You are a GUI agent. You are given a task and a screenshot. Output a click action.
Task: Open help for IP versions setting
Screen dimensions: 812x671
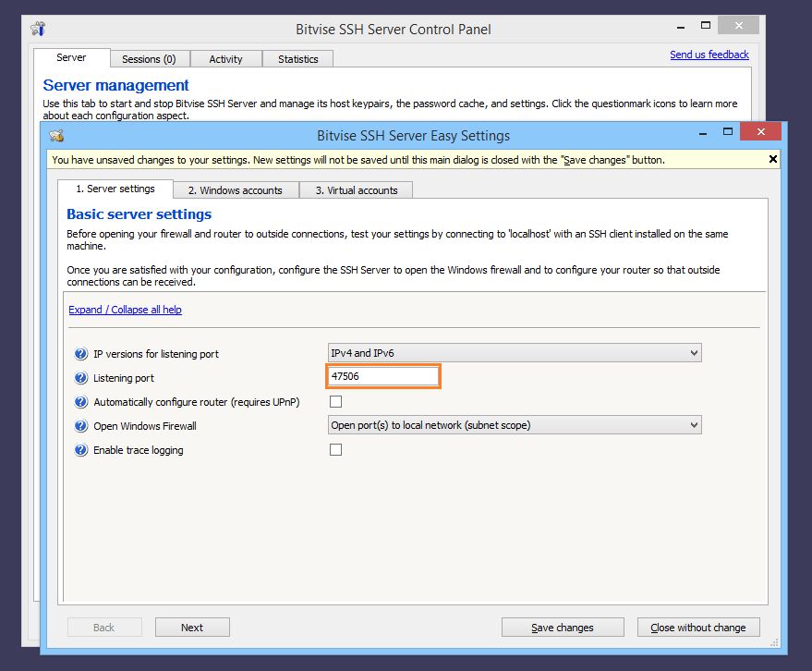click(81, 353)
